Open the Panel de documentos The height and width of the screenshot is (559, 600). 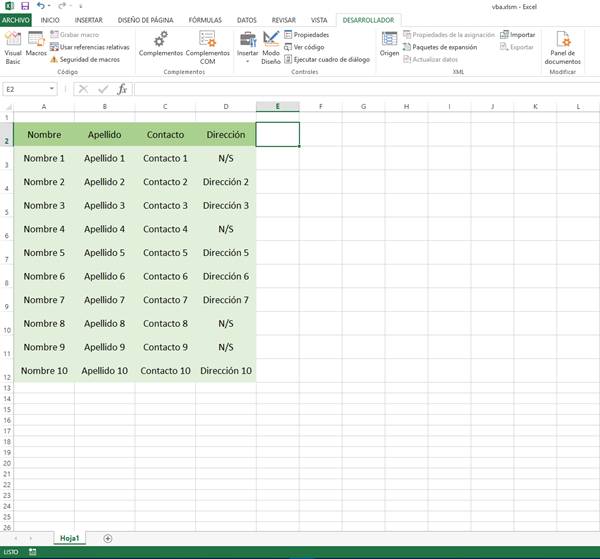click(562, 47)
